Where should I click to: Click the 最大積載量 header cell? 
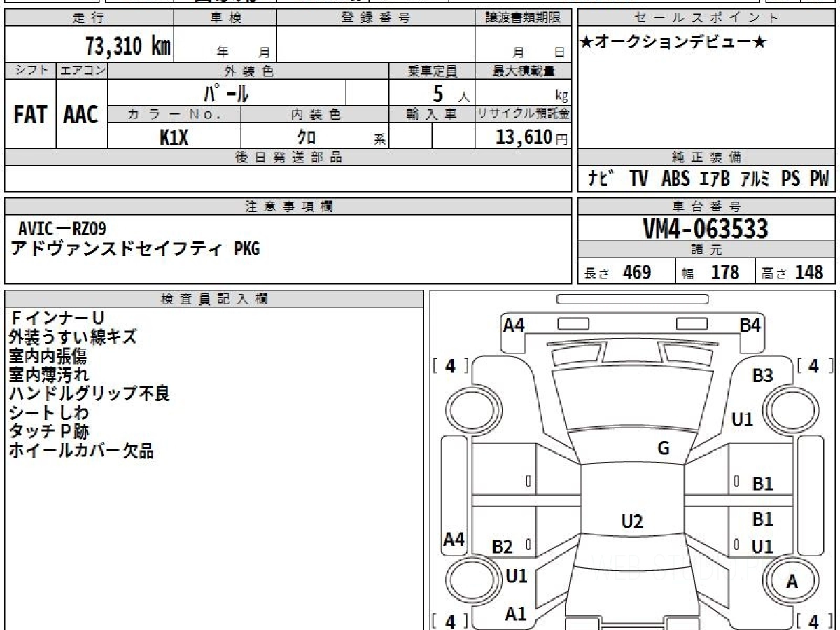524,70
